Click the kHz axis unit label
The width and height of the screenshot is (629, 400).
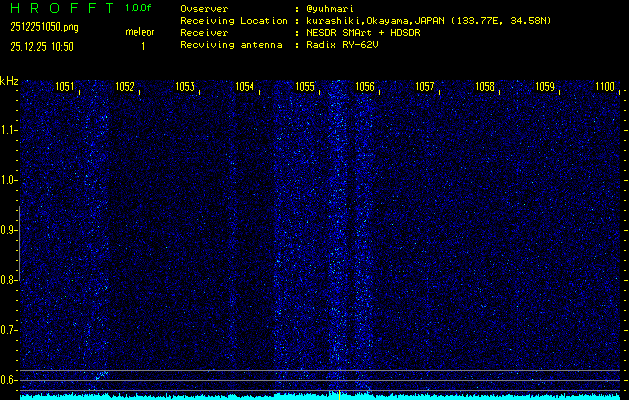pos(9,80)
